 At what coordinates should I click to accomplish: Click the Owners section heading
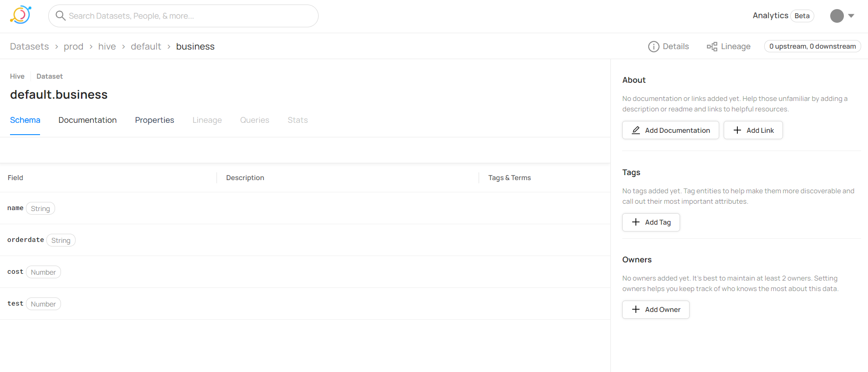pos(637,260)
